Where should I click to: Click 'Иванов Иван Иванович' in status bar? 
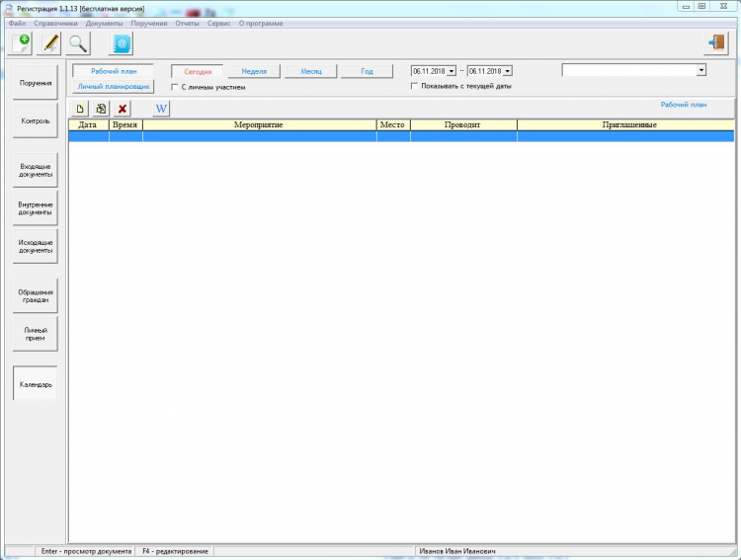click(457, 551)
